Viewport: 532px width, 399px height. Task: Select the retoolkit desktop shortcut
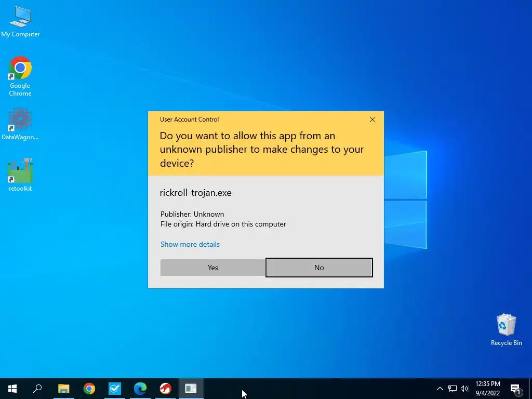click(20, 175)
